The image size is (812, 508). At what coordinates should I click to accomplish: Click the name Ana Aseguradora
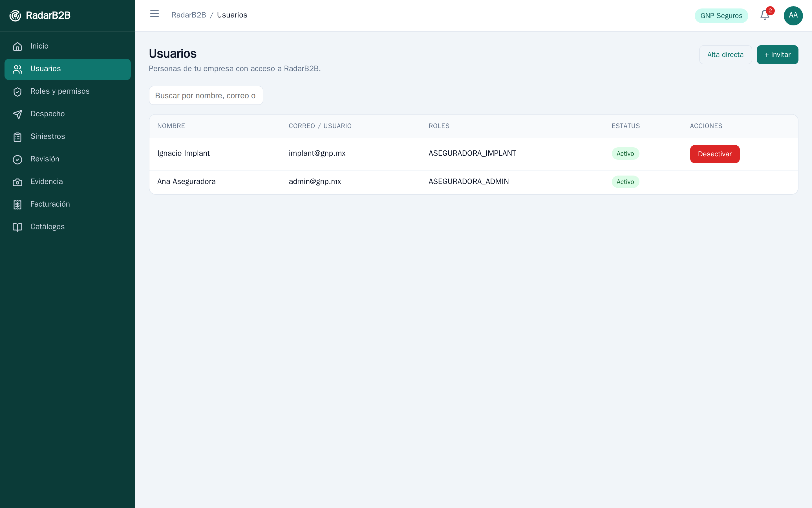[x=187, y=182]
